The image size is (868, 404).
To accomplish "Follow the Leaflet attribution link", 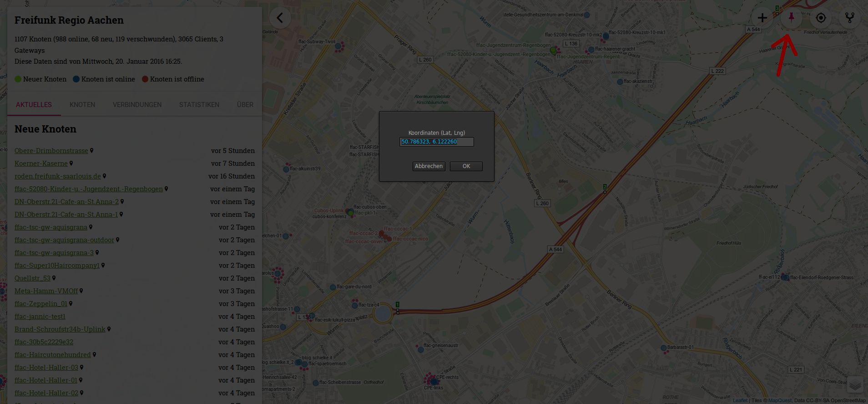I will point(740,401).
